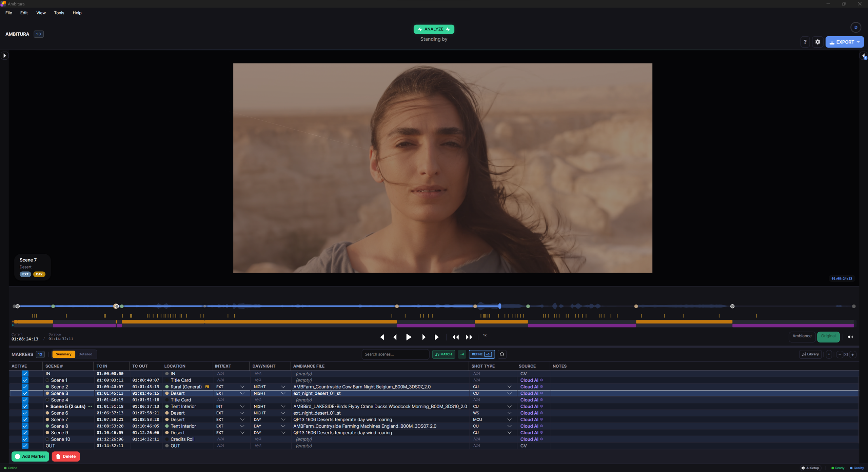Start playback with the Play button

pyautogui.click(x=409, y=337)
